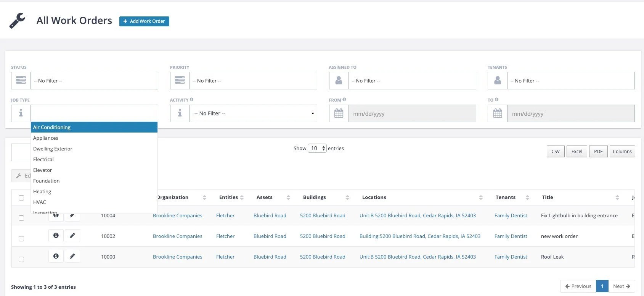644x296 pixels.
Task: Click the calendar icon for From date
Action: point(339,113)
